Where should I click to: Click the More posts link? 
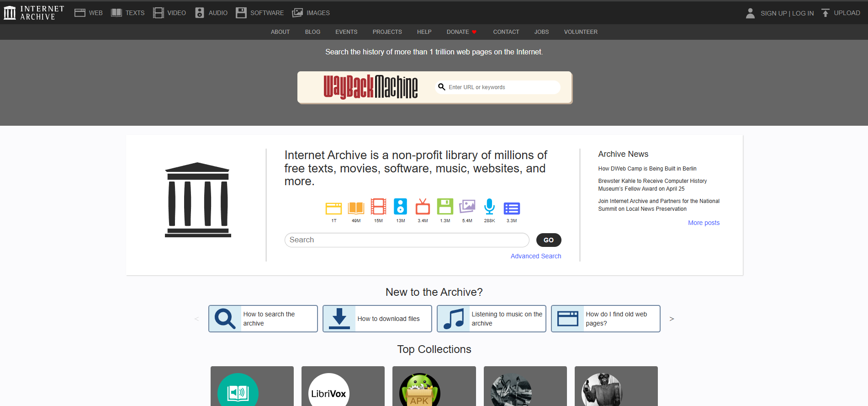(704, 223)
